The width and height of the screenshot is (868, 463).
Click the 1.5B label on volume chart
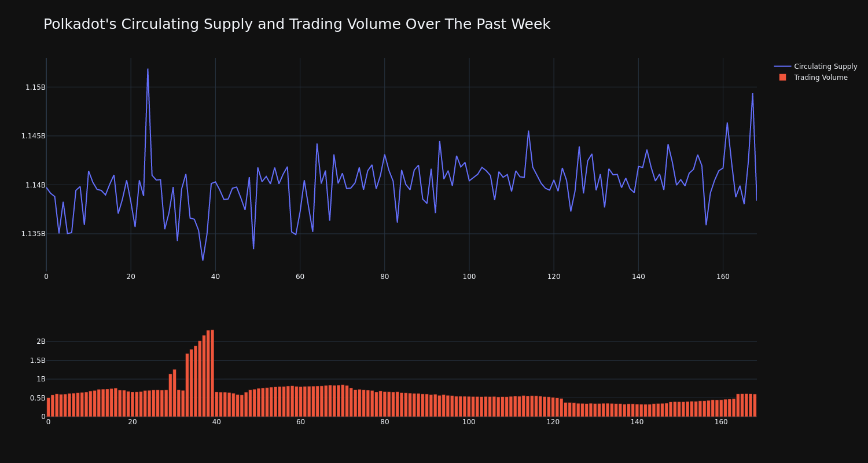pos(38,361)
